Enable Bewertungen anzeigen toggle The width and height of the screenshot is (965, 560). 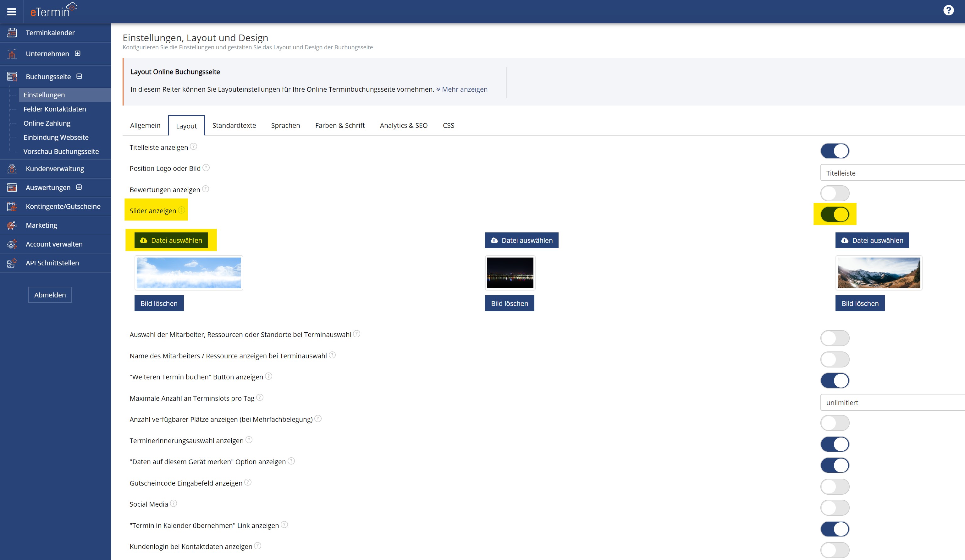click(x=835, y=193)
